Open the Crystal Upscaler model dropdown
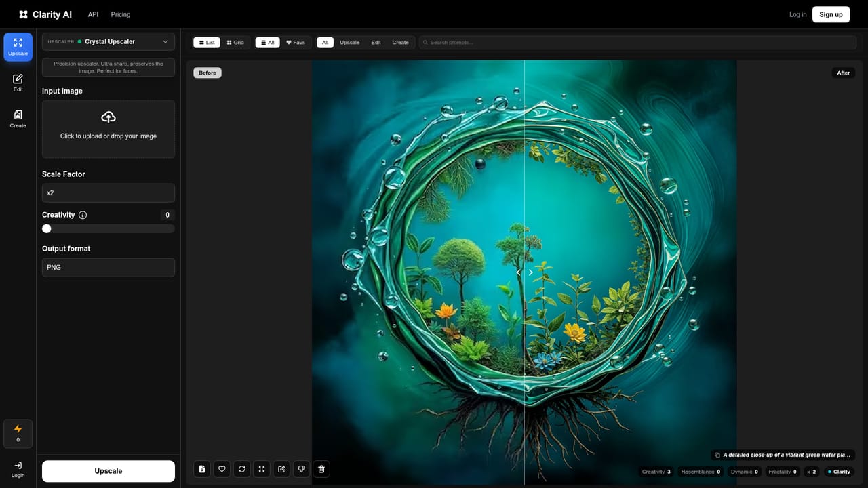This screenshot has height=488, width=868. [x=108, y=41]
